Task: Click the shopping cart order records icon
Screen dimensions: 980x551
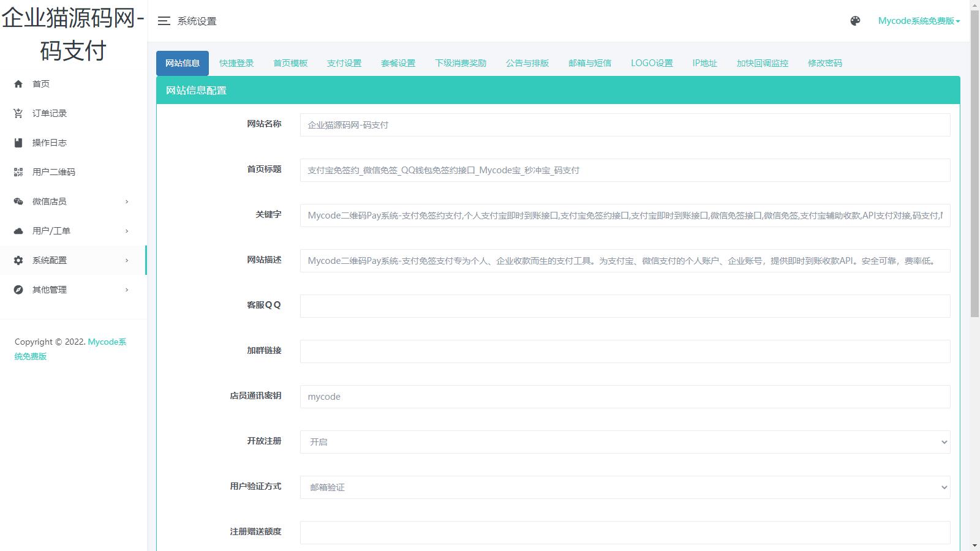Action: coord(18,113)
